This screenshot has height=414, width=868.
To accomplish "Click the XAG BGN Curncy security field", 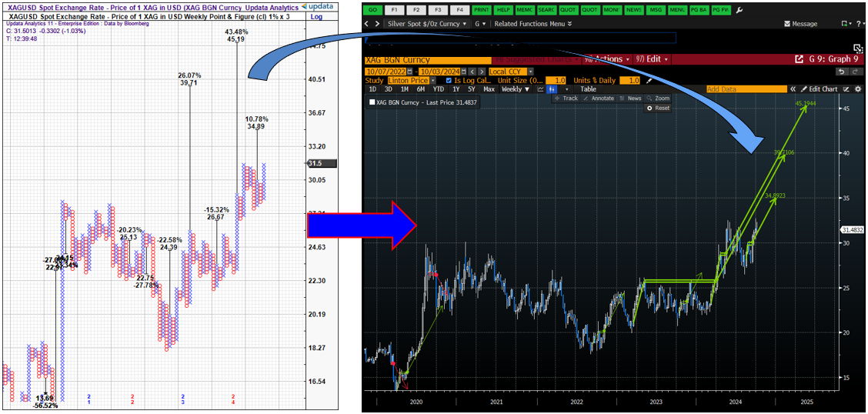I will coord(428,59).
